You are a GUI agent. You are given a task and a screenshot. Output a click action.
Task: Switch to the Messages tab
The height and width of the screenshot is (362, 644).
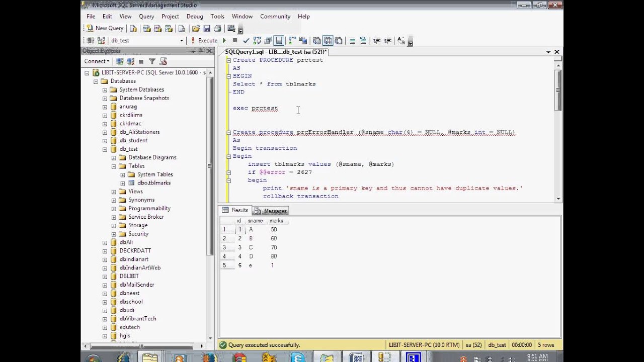tap(271, 211)
